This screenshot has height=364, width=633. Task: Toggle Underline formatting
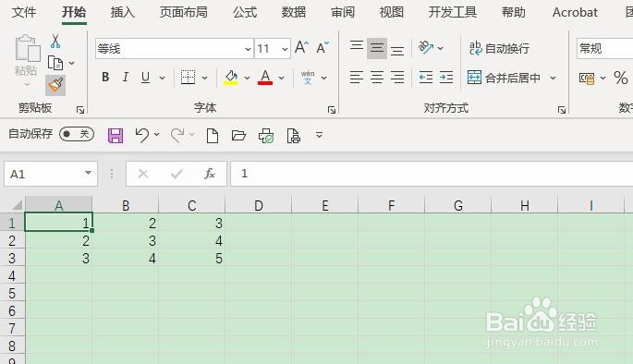146,77
